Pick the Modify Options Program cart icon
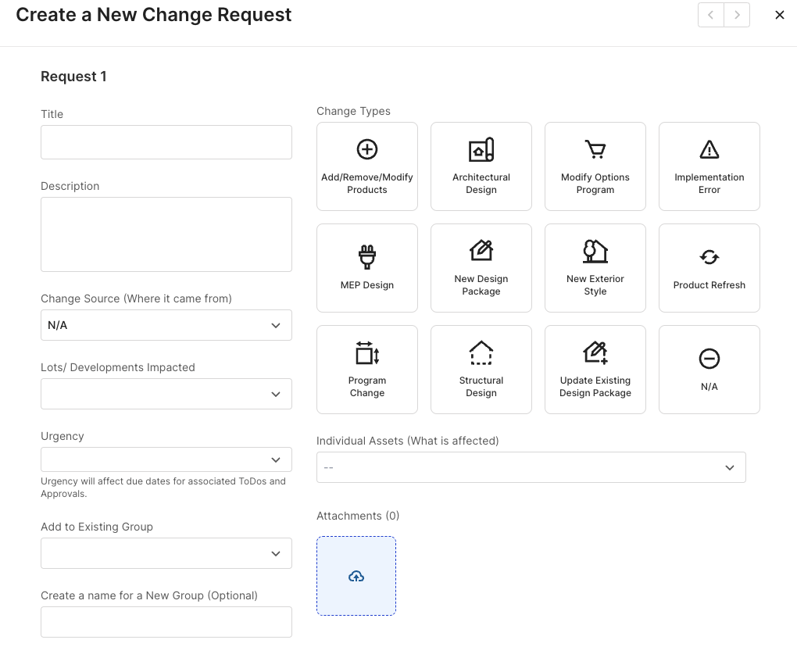 pyautogui.click(x=595, y=149)
